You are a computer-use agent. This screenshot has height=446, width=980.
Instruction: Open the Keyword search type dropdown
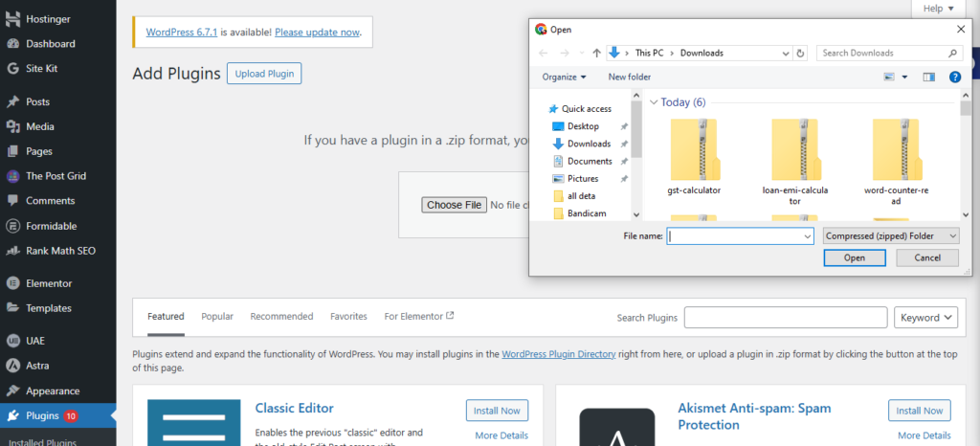click(x=926, y=318)
